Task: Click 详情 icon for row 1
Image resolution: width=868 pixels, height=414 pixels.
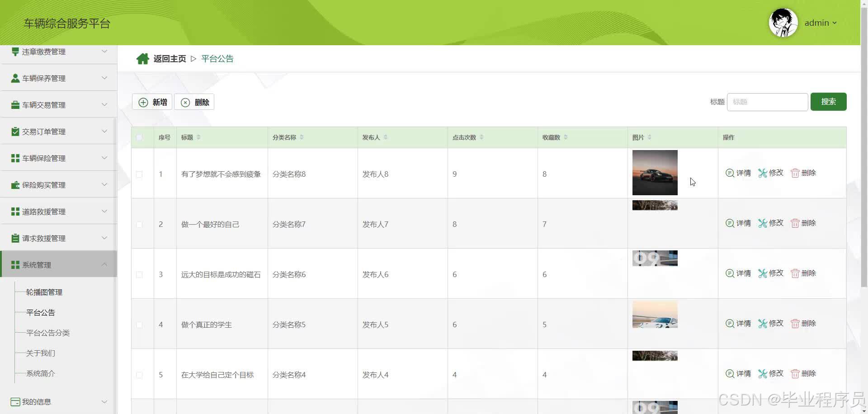Action: pos(730,173)
